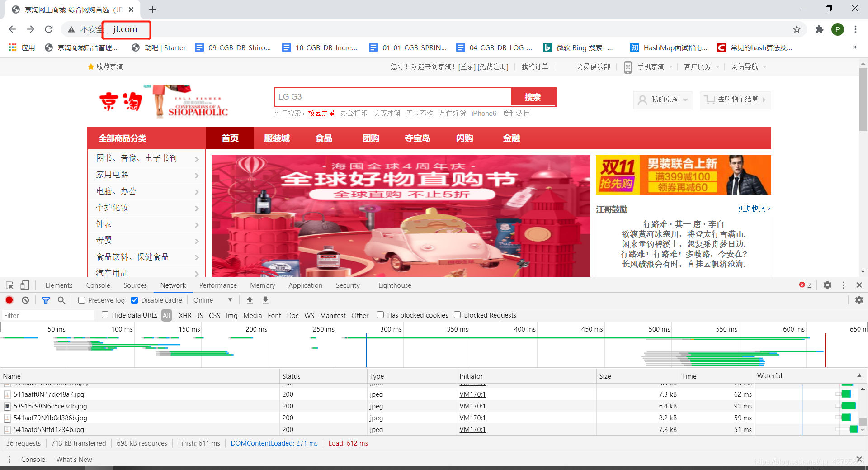The image size is (868, 470).
Task: Switch to the Console tab
Action: (x=98, y=285)
